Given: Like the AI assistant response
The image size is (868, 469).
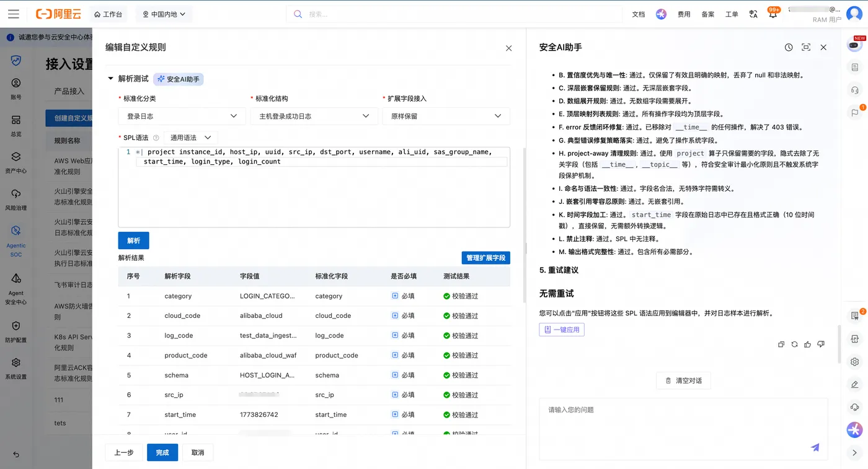Looking at the screenshot, I should 807,344.
